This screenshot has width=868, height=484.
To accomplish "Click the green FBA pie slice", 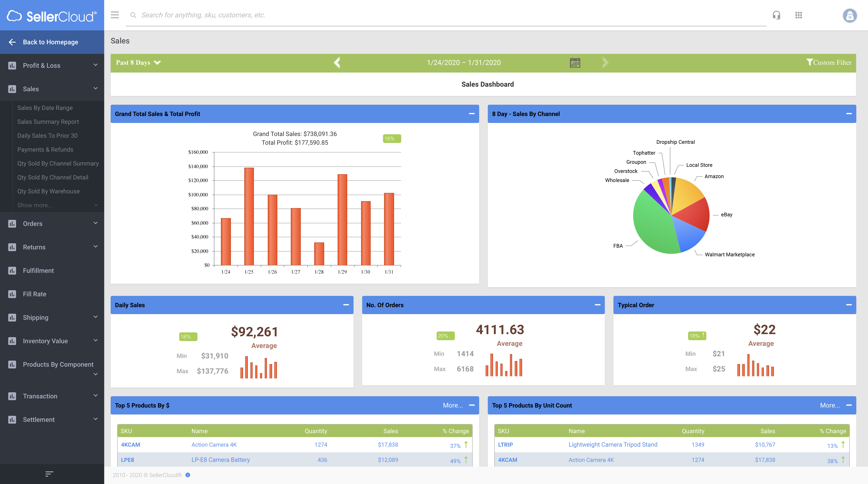I will 652,226.
